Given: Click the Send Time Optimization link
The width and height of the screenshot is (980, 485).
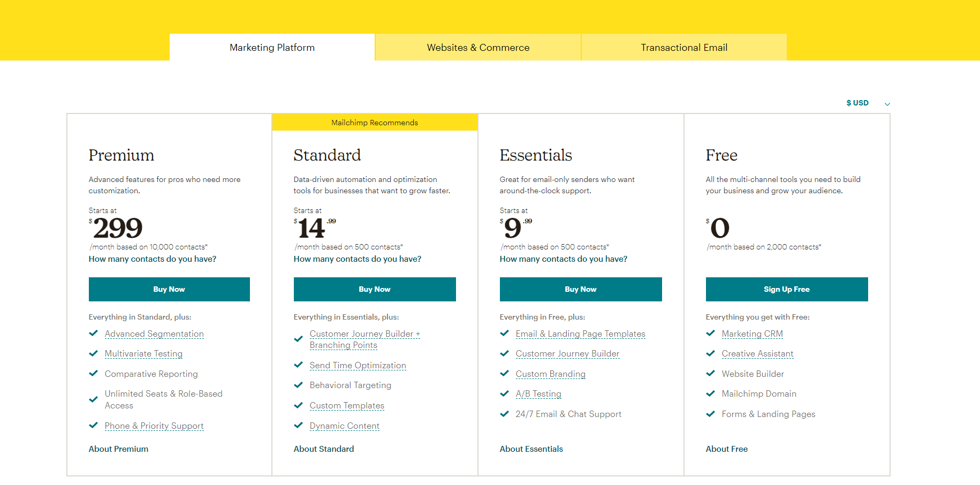Looking at the screenshot, I should pos(358,366).
